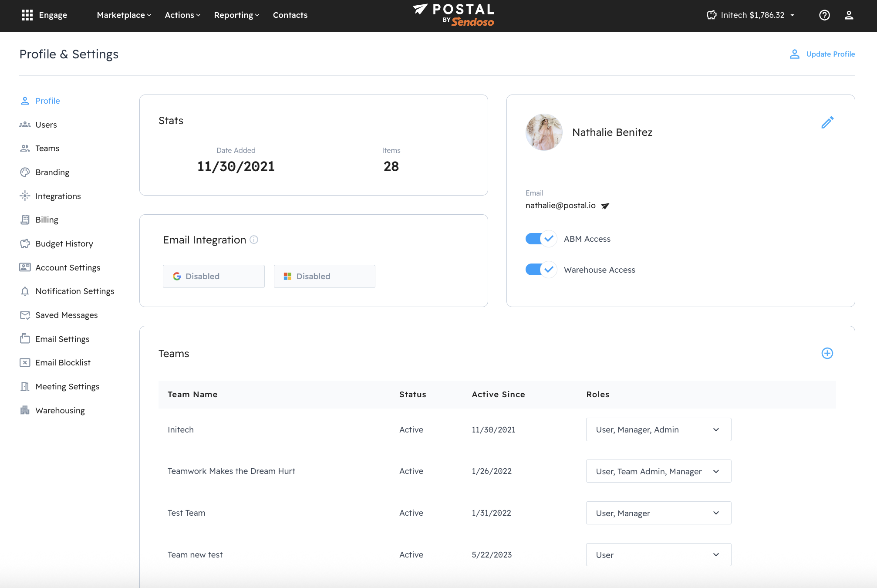Image resolution: width=877 pixels, height=588 pixels.
Task: Toggle the ABM Access switch
Action: click(x=540, y=239)
